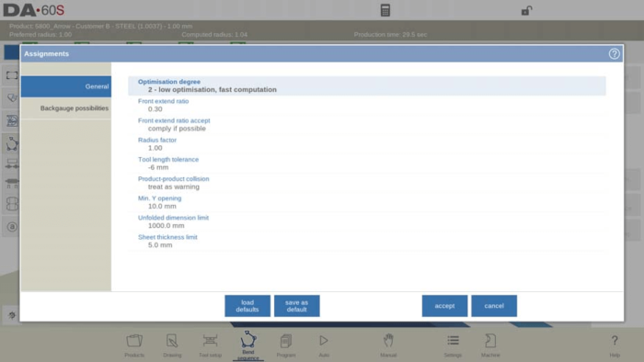Viewport: 644px width, 362px height.
Task: Open the Machine navigation icon
Action: point(490,345)
